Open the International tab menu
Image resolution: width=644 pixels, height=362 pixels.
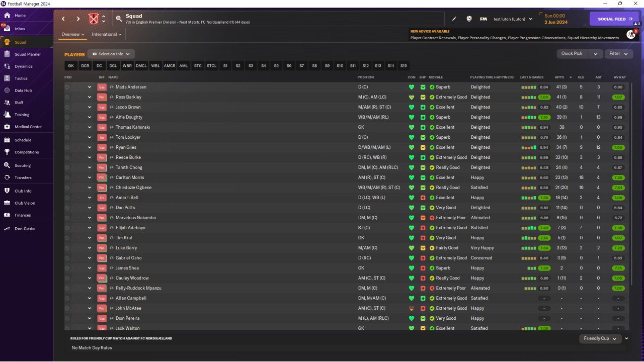coord(107,35)
